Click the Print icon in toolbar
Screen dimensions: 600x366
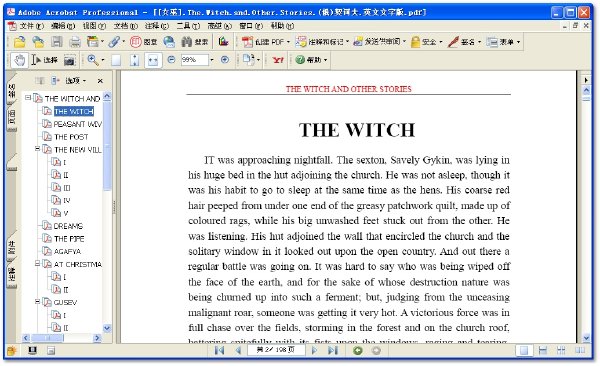click(75, 42)
